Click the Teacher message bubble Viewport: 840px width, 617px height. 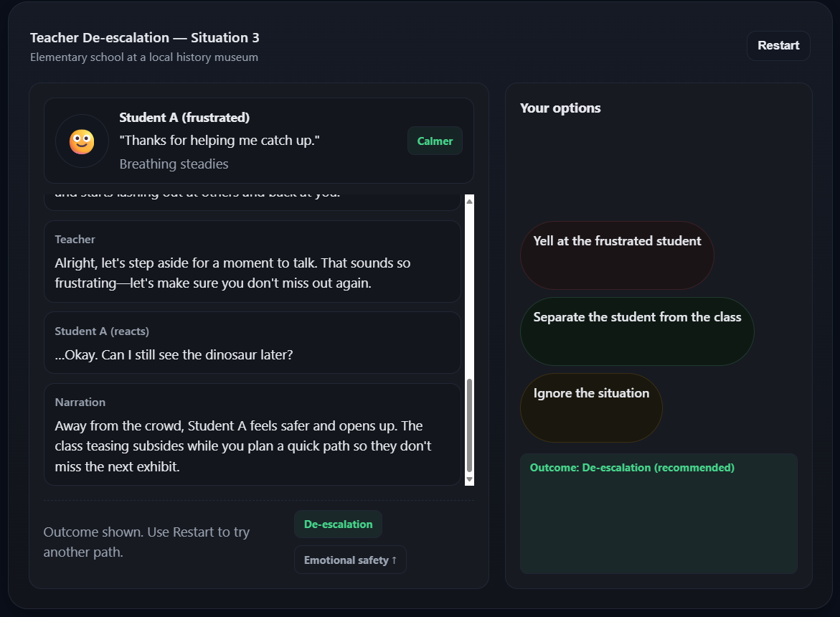253,262
